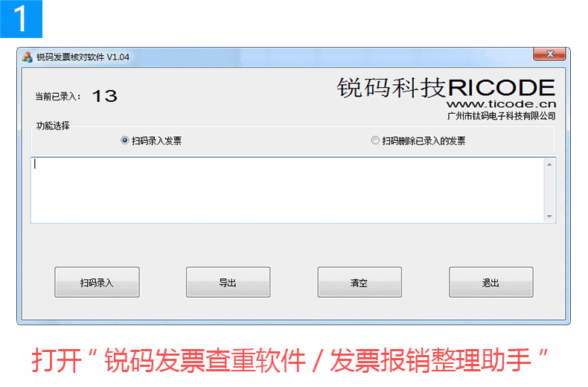Click the text area scroll up arrow

coord(549,164)
